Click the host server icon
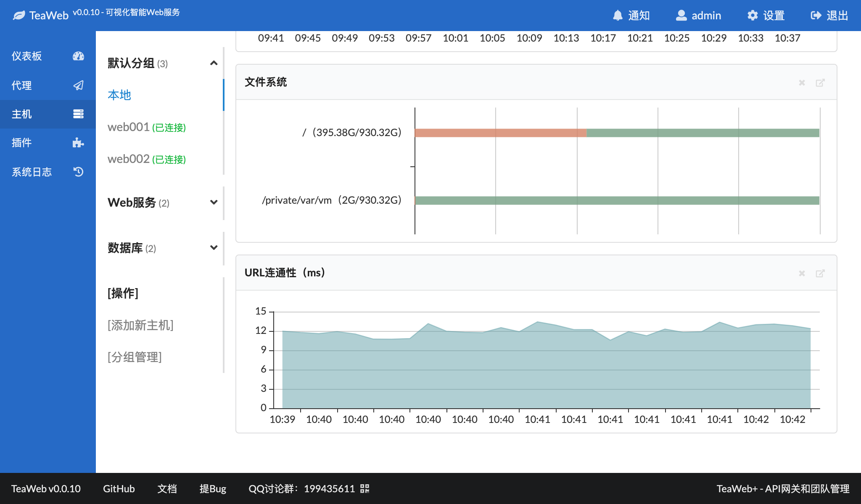This screenshot has width=861, height=504. [78, 114]
